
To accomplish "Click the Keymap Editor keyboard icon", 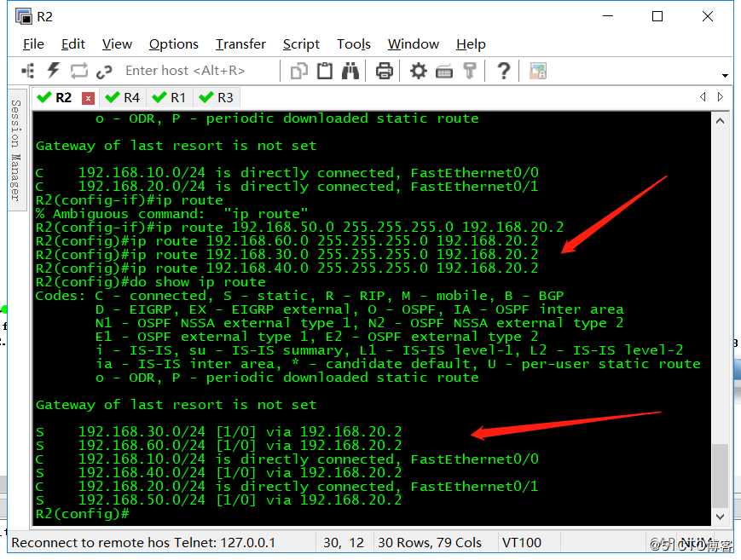I will tap(443, 72).
